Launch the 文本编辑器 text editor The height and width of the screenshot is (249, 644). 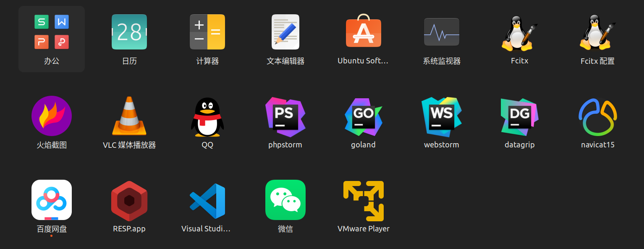click(x=285, y=32)
